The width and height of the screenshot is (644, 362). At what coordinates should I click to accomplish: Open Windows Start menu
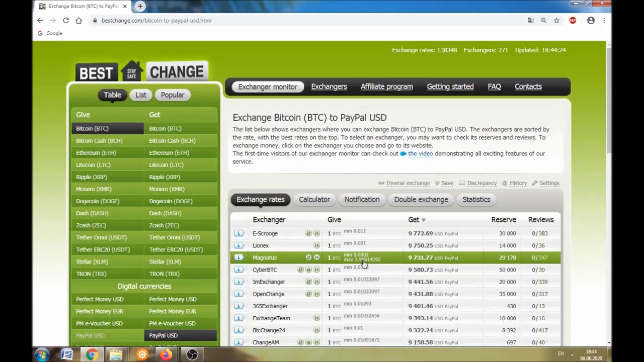[42, 354]
